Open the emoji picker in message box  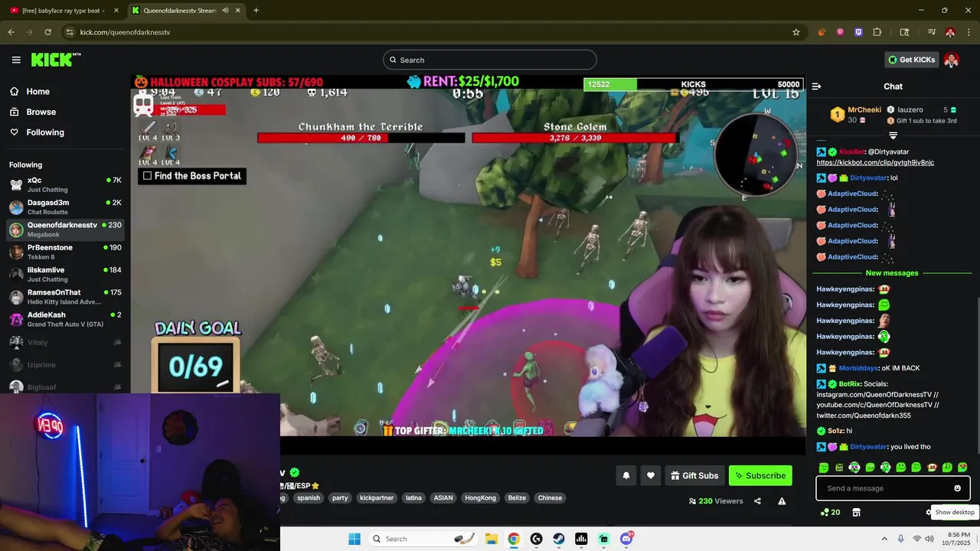coord(957,488)
